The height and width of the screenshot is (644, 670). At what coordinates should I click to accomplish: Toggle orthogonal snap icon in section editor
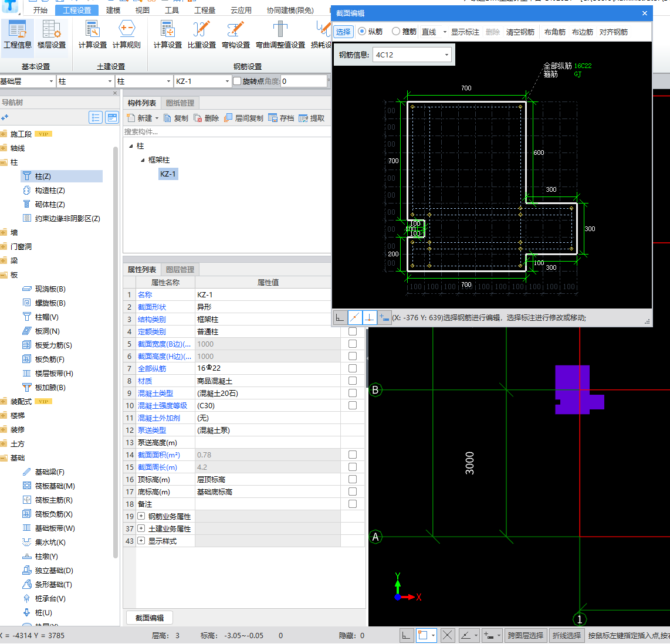[x=340, y=318]
